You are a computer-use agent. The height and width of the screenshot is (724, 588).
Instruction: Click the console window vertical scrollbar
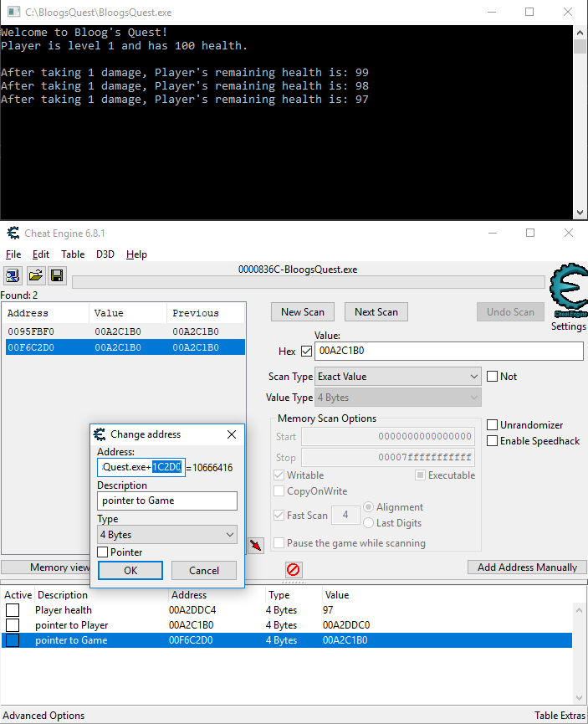(x=580, y=122)
